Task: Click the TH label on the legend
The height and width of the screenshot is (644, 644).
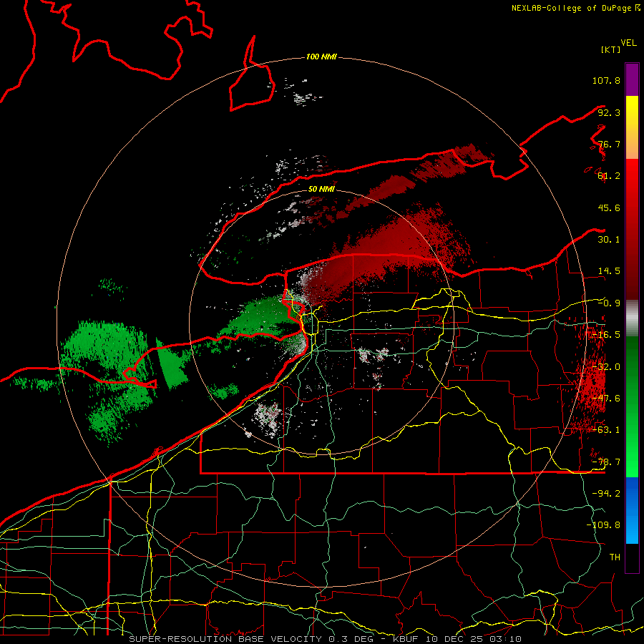Action: (x=615, y=557)
